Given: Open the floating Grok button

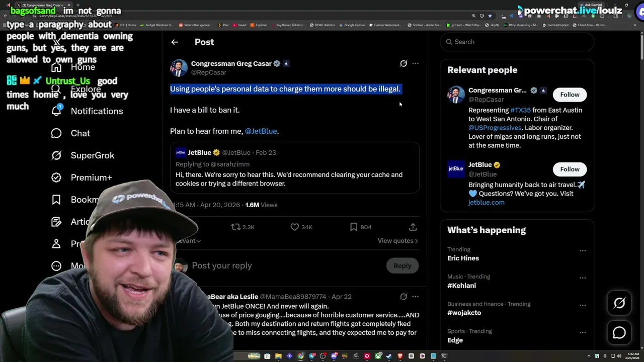Looking at the screenshot, I should click(619, 303).
